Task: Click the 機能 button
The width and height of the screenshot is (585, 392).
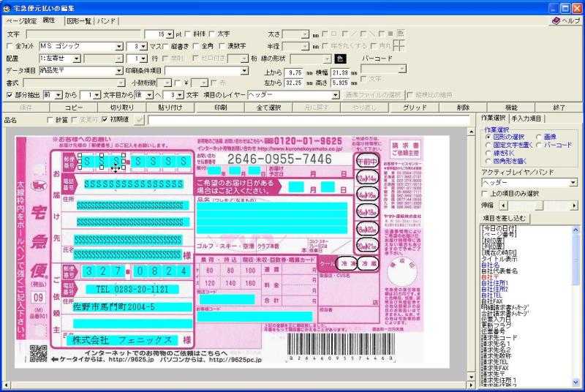Action: click(511, 108)
